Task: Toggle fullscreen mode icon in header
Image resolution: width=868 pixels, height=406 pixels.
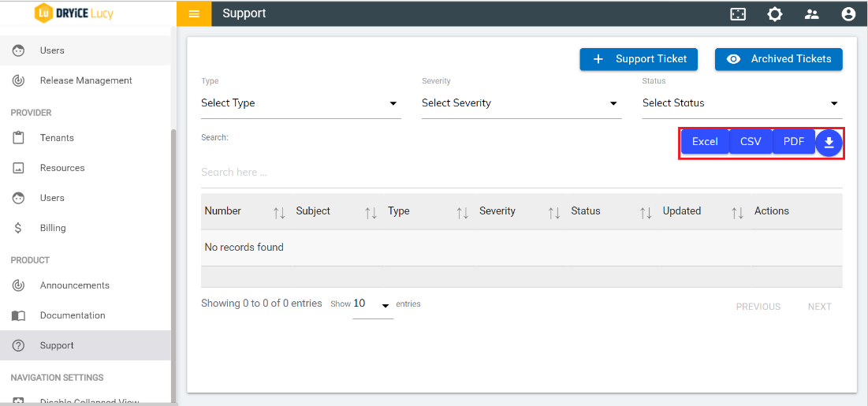Action: 738,13
